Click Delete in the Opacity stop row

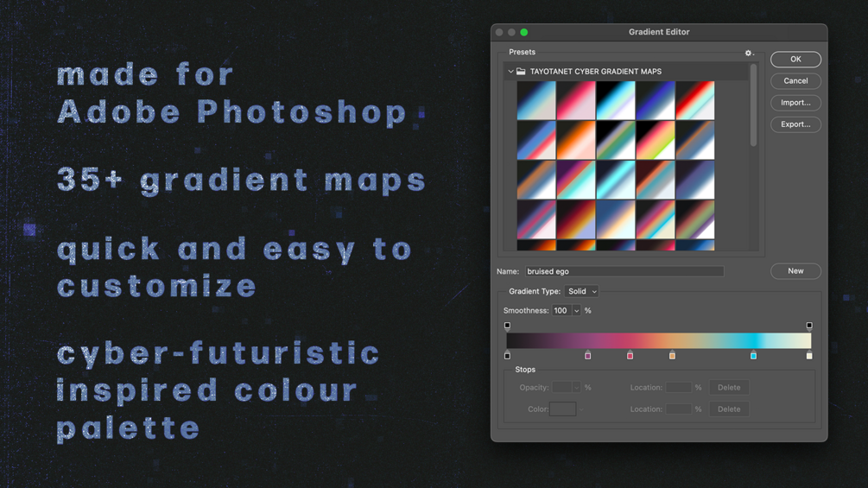tap(729, 387)
